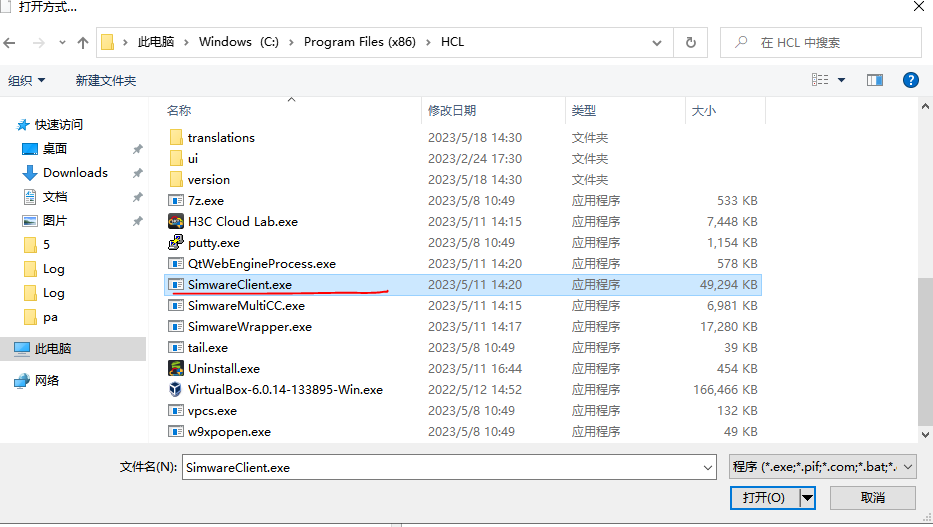Click the 取消 button
The width and height of the screenshot is (933, 527).
click(873, 498)
